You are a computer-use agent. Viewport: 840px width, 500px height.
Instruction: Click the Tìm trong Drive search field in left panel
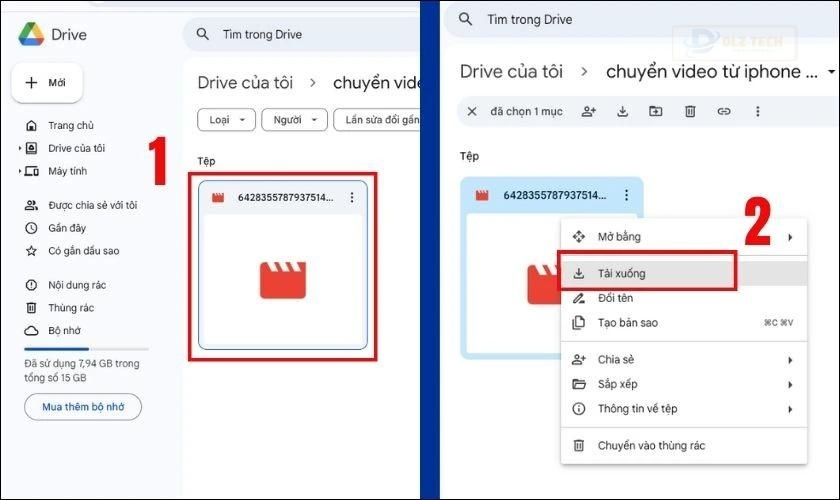point(301,34)
